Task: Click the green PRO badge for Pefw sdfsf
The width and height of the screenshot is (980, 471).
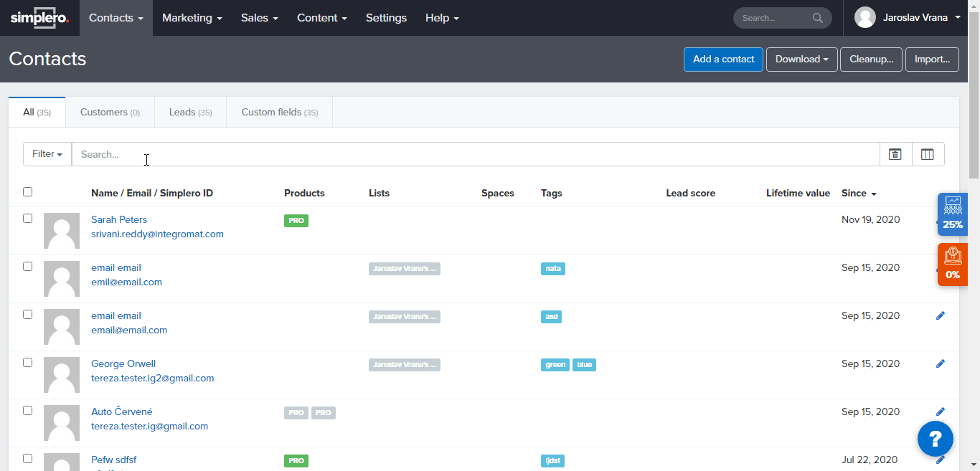Action: (x=296, y=461)
